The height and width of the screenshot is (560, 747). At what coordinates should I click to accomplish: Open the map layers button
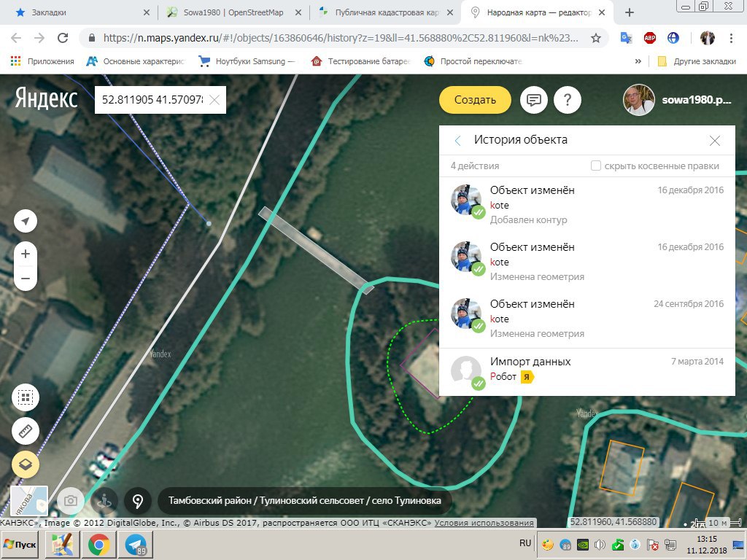pos(26,464)
